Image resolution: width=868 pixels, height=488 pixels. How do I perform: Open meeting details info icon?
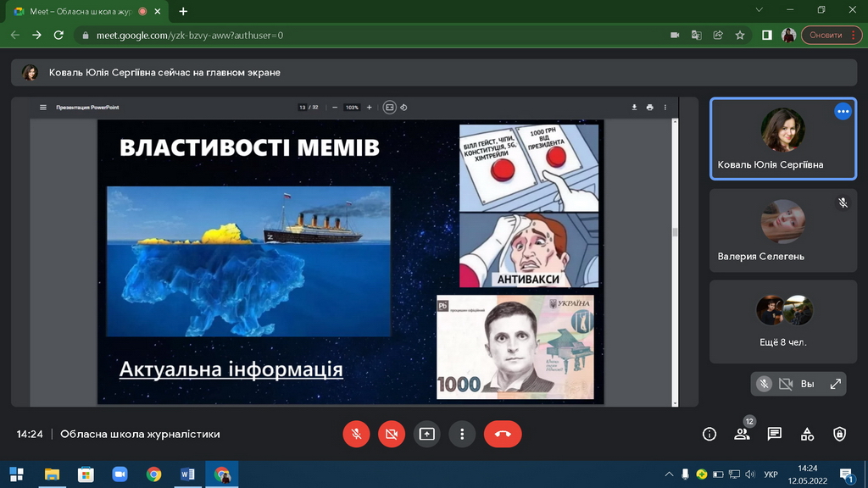pyautogui.click(x=709, y=435)
